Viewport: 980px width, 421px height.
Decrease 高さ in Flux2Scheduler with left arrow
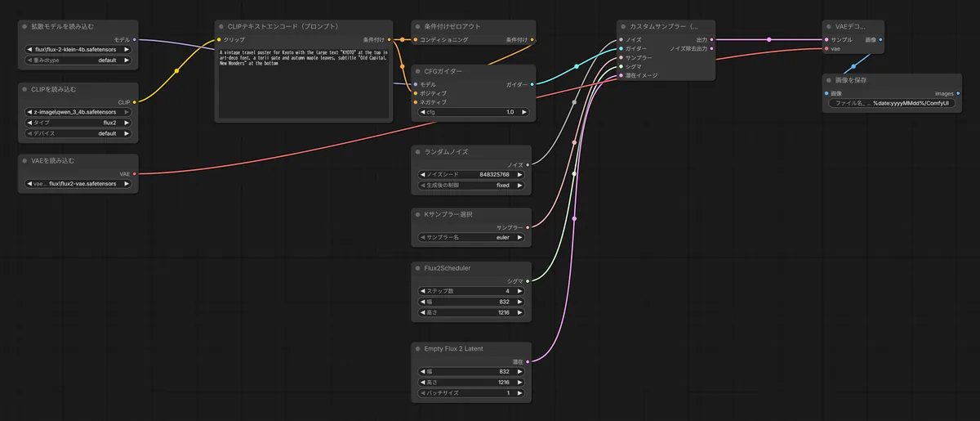coord(423,312)
